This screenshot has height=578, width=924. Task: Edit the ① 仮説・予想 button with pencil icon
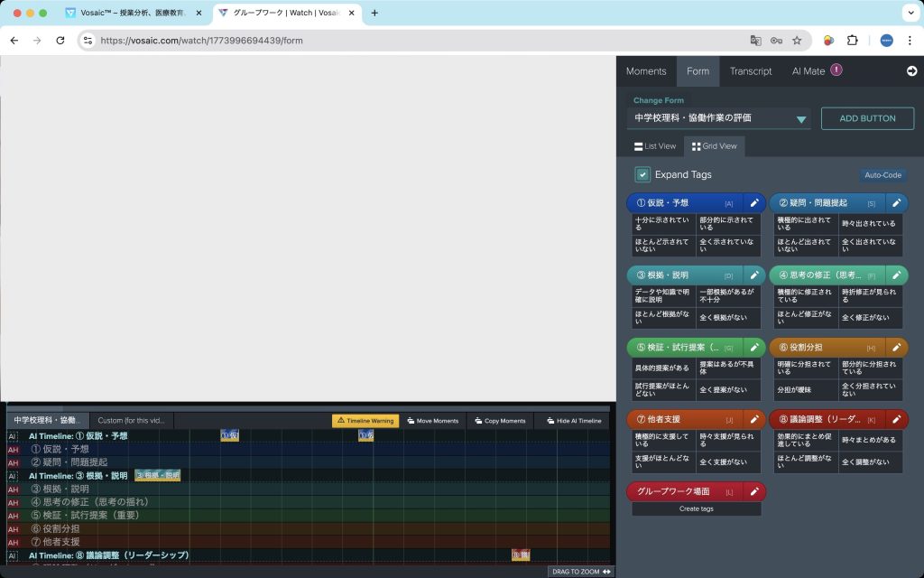pos(754,203)
